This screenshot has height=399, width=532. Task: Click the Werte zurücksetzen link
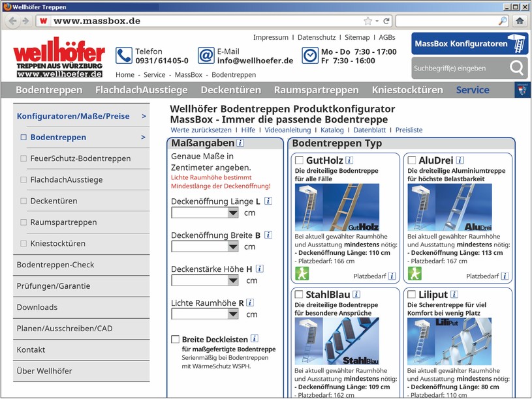[200, 130]
